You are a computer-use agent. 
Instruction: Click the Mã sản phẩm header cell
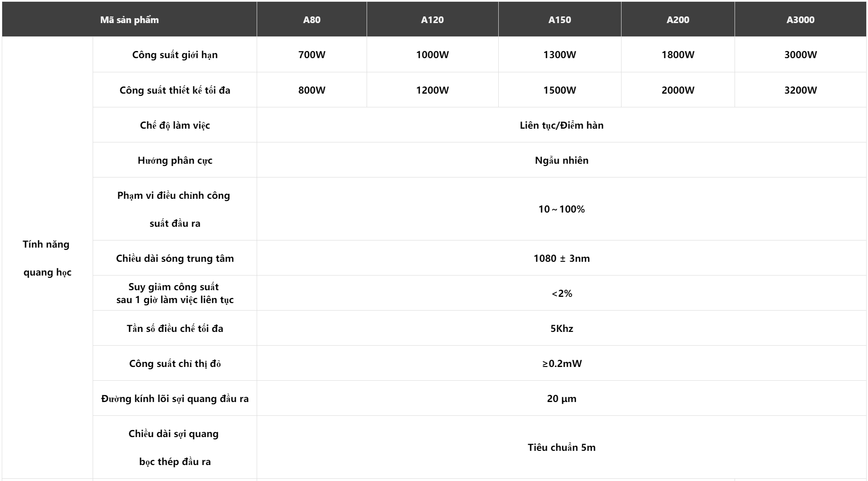pos(129,20)
